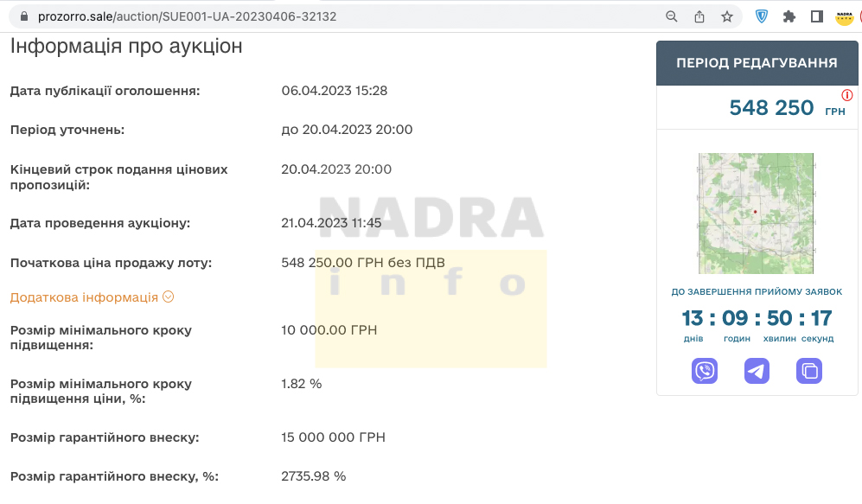Copy the auction link using copy icon
Screen dimensions: 862x504
point(808,371)
